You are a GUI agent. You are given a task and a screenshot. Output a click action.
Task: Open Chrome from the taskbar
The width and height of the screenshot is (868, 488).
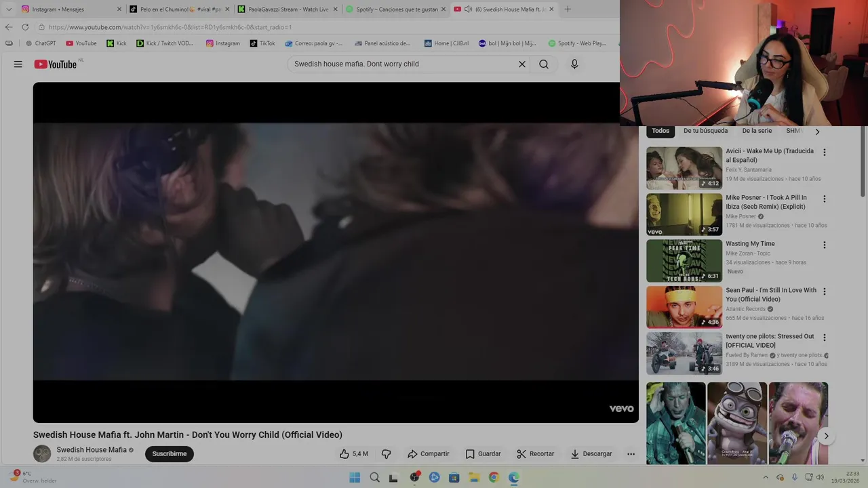point(494,477)
